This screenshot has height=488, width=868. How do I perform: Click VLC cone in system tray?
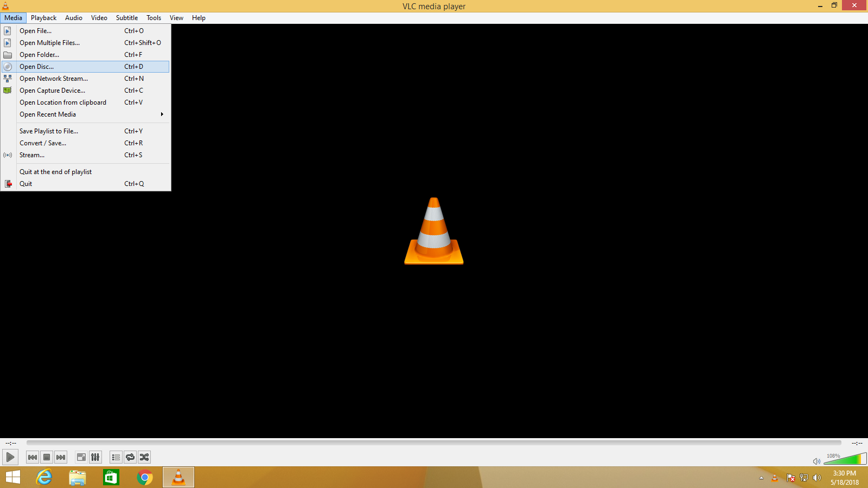coord(775,478)
